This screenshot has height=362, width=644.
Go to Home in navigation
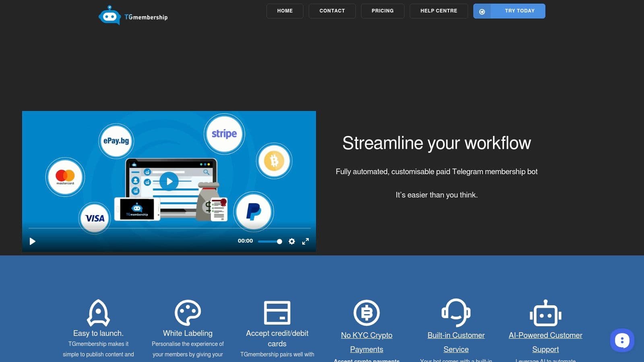point(285,11)
